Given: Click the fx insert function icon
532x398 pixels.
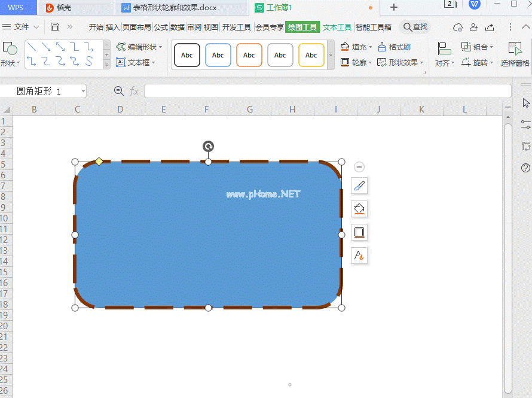Looking at the screenshot, I should (x=134, y=91).
